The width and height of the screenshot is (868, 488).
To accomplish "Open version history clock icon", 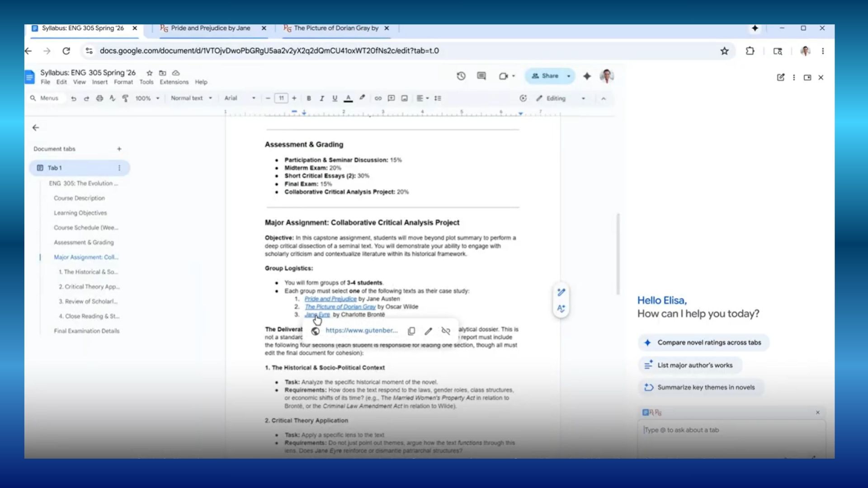I will [461, 76].
